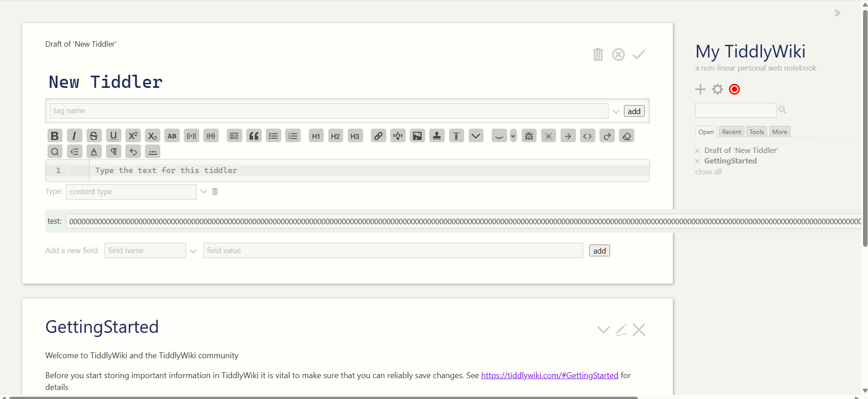The height and width of the screenshot is (399, 868).
Task: Insert a bulleted list
Action: (273, 136)
